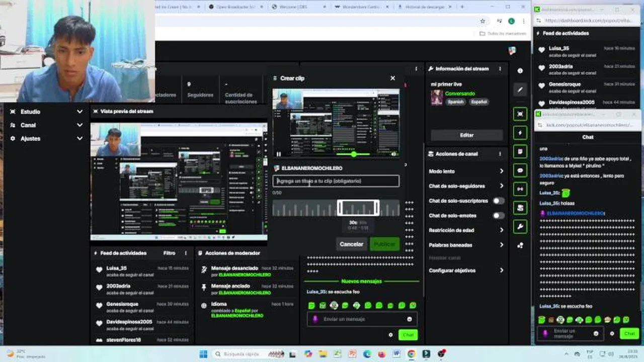Focus the clip title input field
The width and height of the screenshot is (644, 362).
336,181
